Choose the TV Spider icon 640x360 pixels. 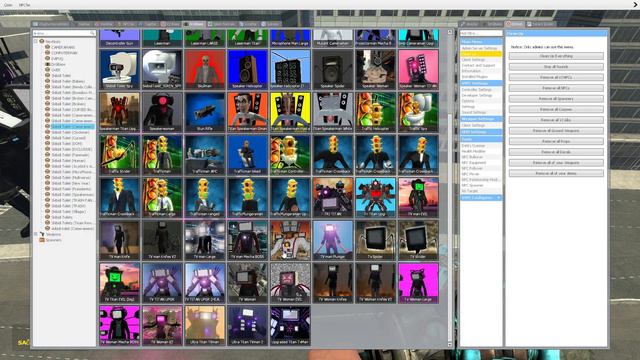(376, 240)
